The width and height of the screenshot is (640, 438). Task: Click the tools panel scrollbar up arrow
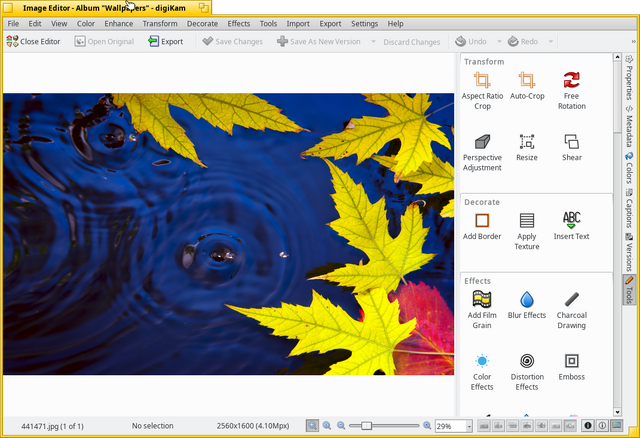617,57
